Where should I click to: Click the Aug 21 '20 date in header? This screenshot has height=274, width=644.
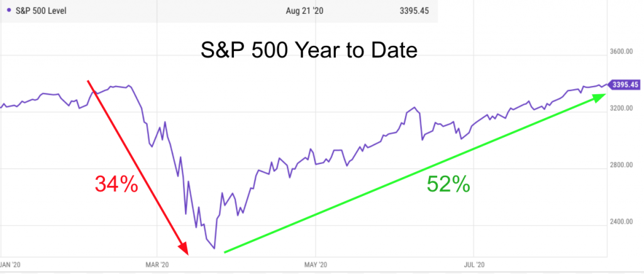304,9
